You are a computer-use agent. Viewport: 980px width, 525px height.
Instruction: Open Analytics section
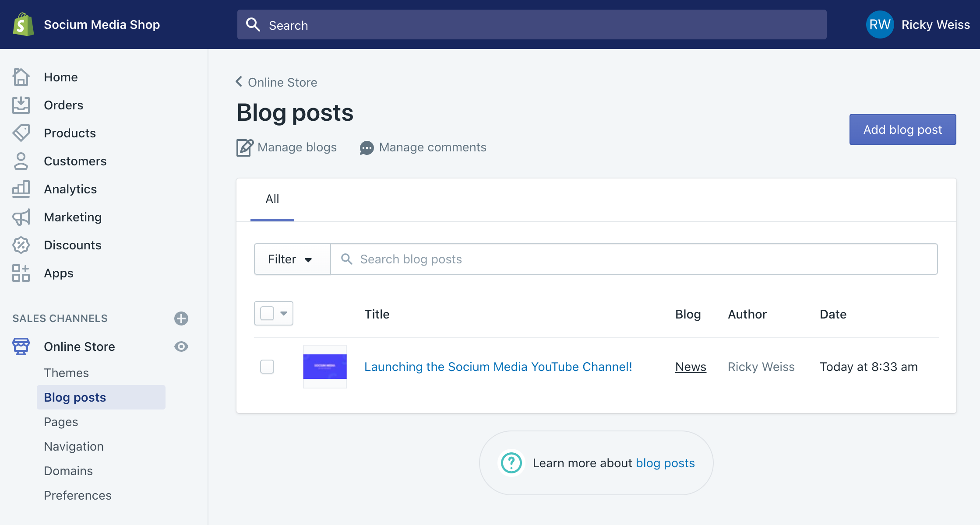click(x=70, y=189)
